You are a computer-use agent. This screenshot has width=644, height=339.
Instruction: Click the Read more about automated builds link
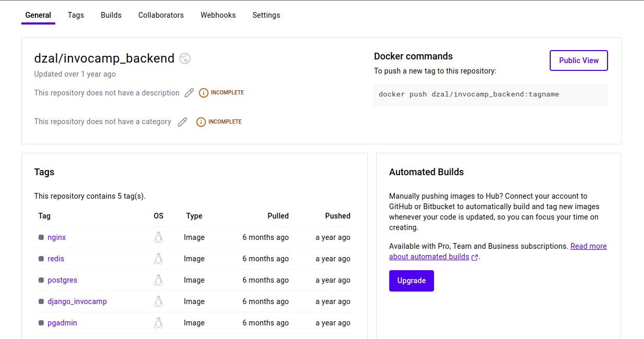click(588, 246)
